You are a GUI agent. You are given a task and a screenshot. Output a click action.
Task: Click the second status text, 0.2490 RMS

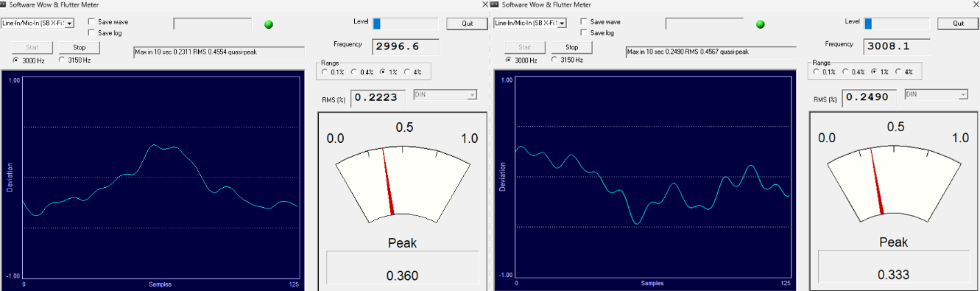pos(711,52)
